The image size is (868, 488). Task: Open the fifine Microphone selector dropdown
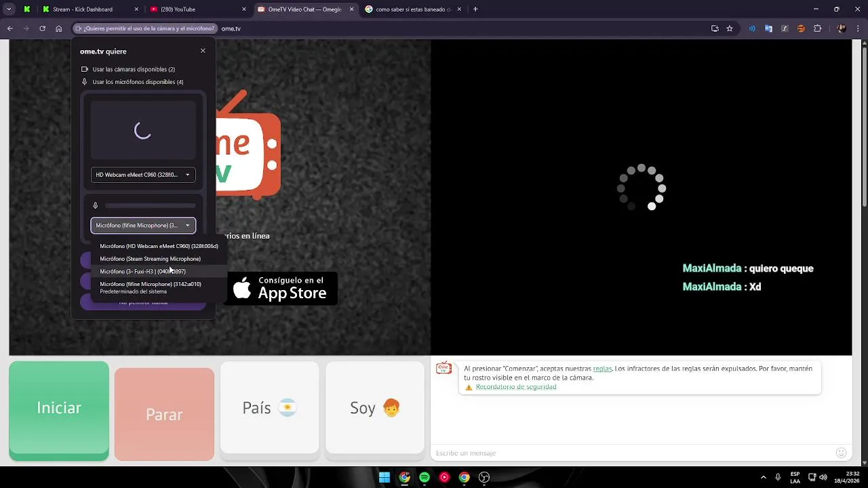[x=143, y=225]
